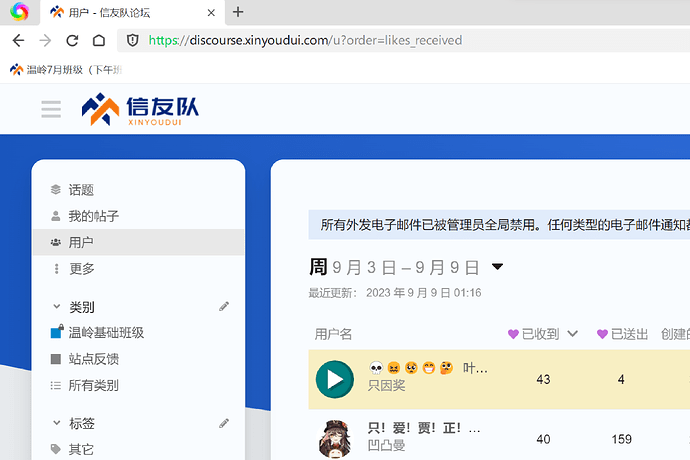Sort by 已送出 likes column
This screenshot has height=460, width=690.
click(x=622, y=334)
